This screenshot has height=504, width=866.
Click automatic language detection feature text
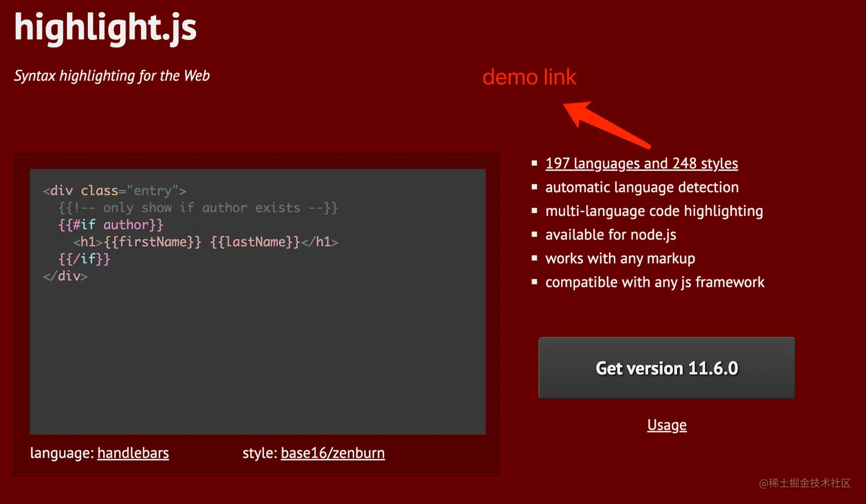642,187
